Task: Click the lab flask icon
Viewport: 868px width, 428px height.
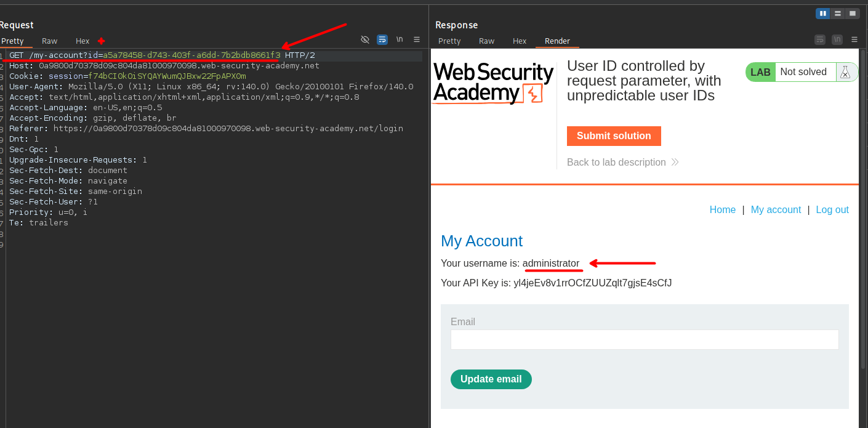Action: pos(845,72)
